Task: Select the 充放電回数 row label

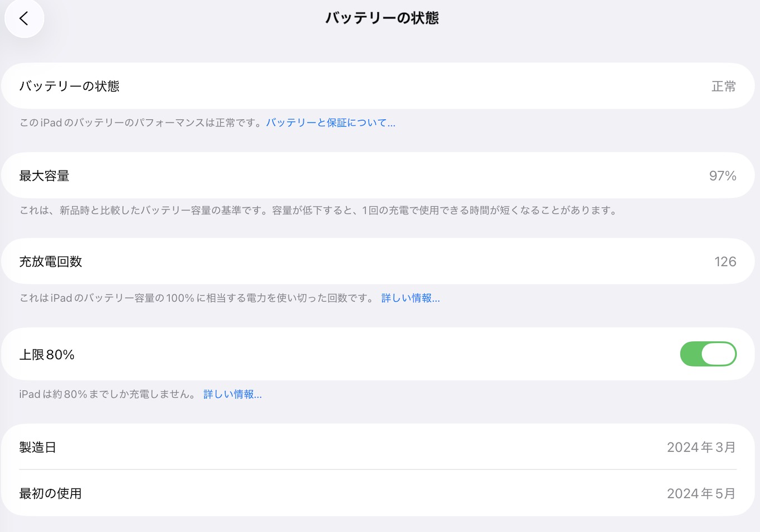Action: click(x=51, y=262)
